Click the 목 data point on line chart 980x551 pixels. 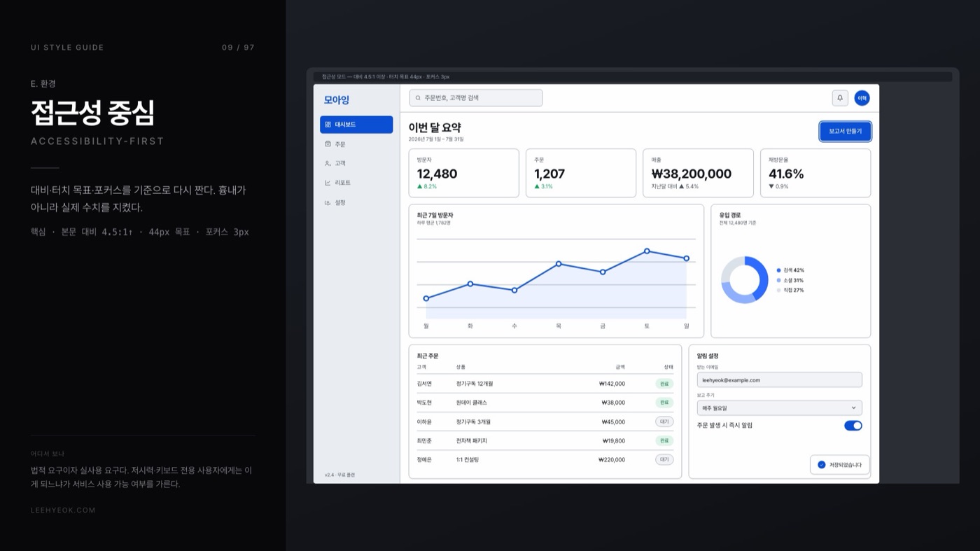[559, 264]
